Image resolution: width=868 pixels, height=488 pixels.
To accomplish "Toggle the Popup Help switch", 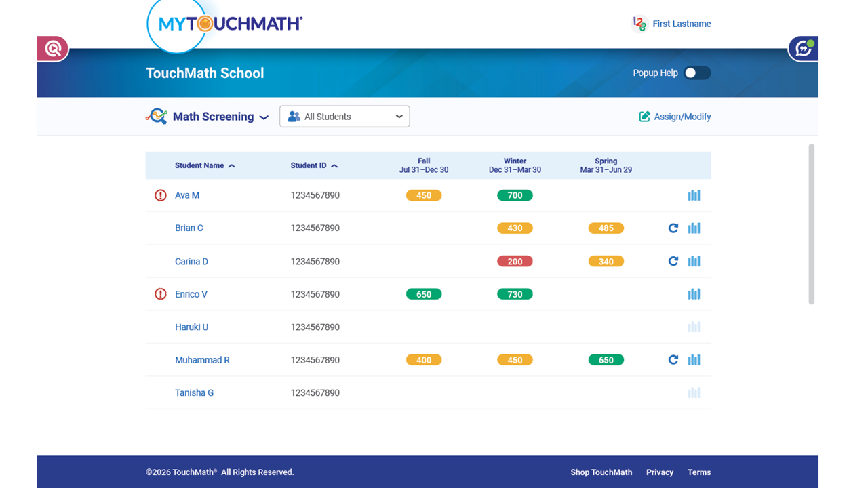I will [x=697, y=73].
